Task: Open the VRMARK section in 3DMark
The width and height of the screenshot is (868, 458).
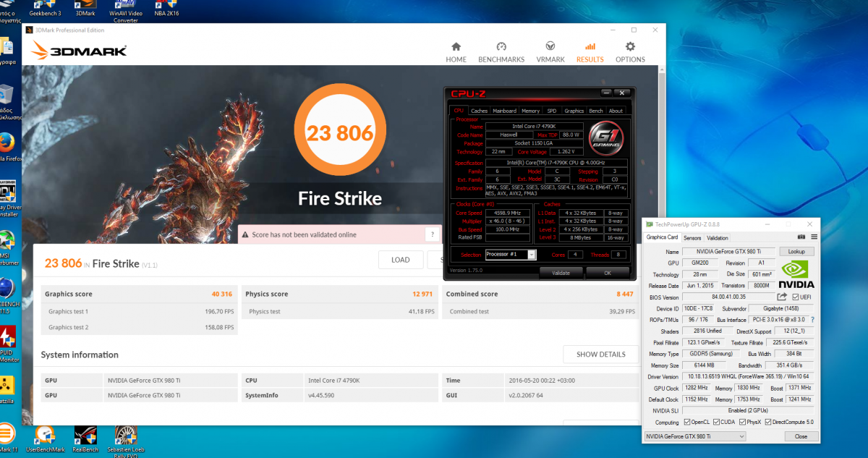Action: pos(550,52)
